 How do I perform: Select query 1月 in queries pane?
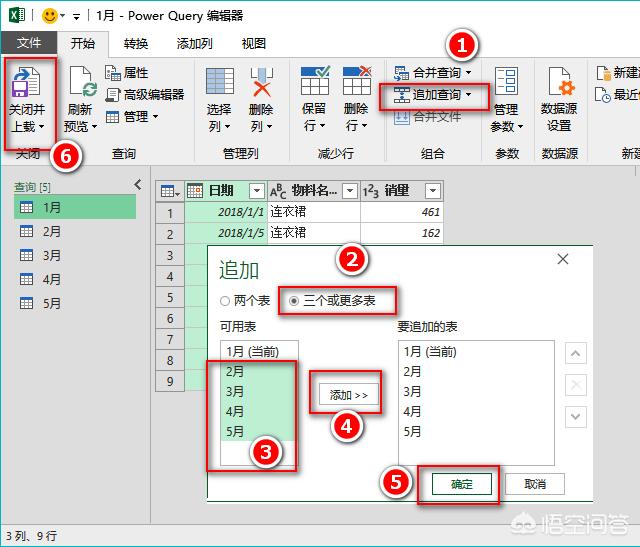[75, 207]
